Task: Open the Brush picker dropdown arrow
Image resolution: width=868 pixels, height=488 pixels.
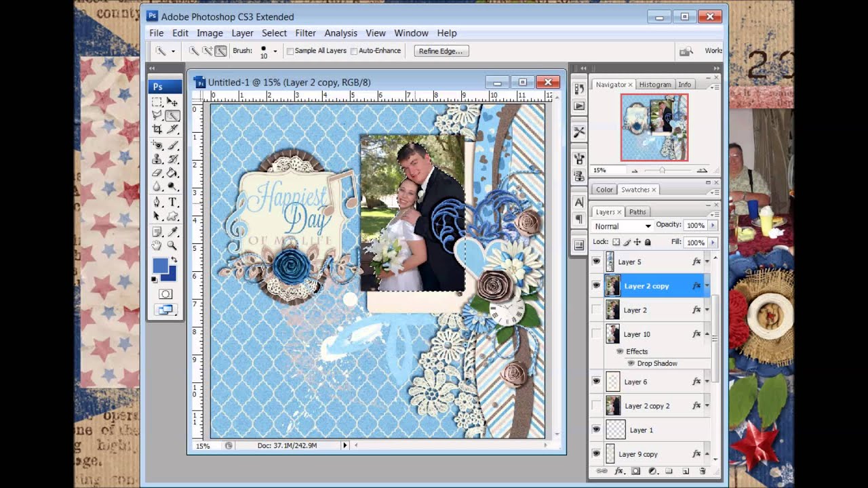Action: point(275,51)
